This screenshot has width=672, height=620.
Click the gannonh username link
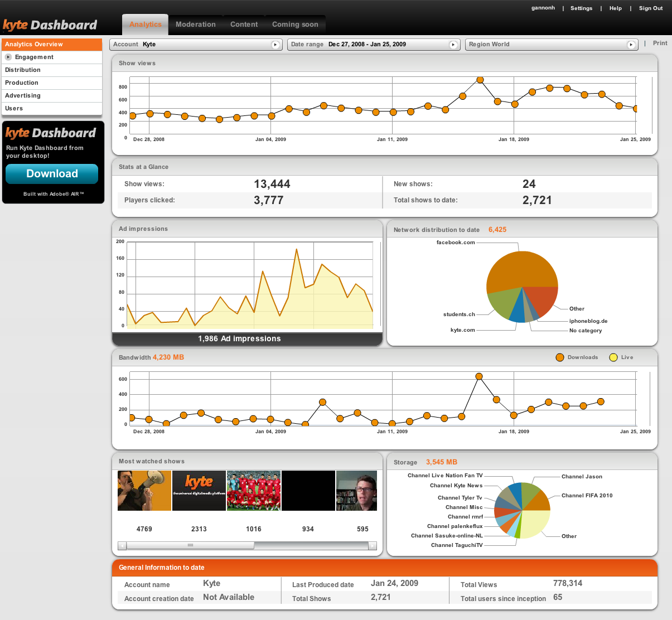pos(543,8)
